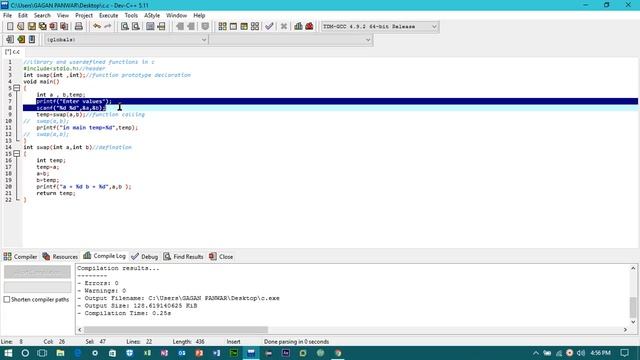Click 'Done parsing in 0 seconds' status text
The width and height of the screenshot is (640, 360).
point(296,342)
